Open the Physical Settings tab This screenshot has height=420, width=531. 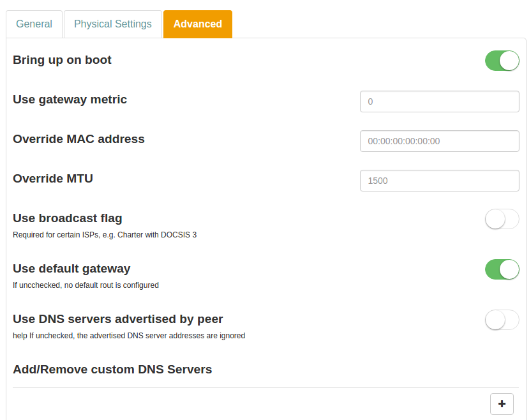click(113, 24)
